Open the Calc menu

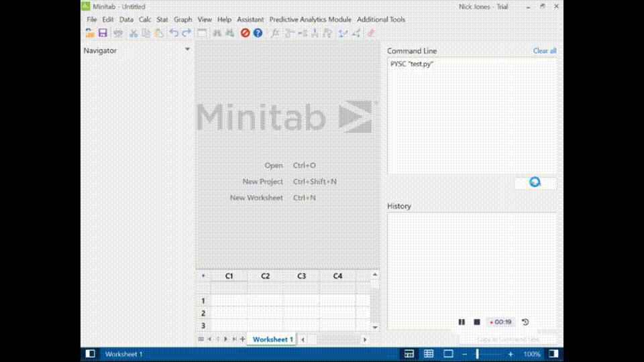[x=145, y=19]
